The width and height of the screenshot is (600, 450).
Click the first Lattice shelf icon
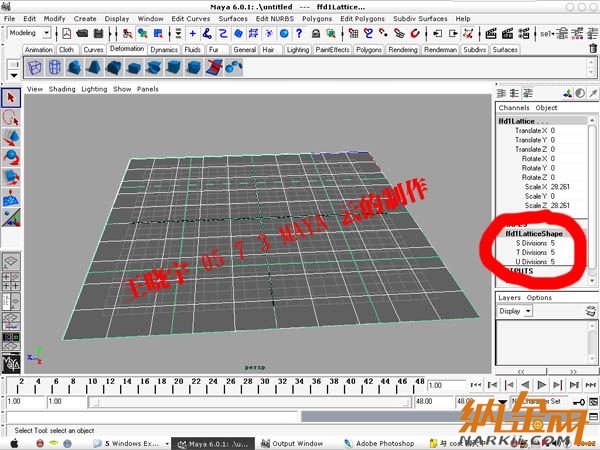coord(35,67)
